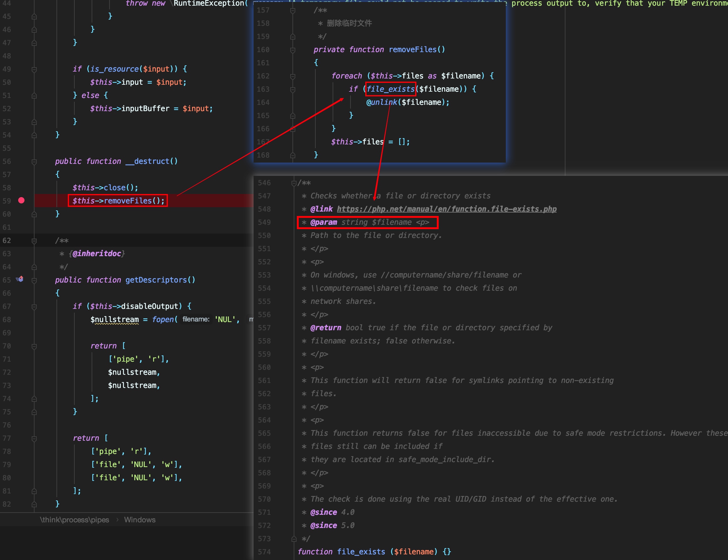
Task: Click removeFiles() declaration on line 160
Action: 416,49
